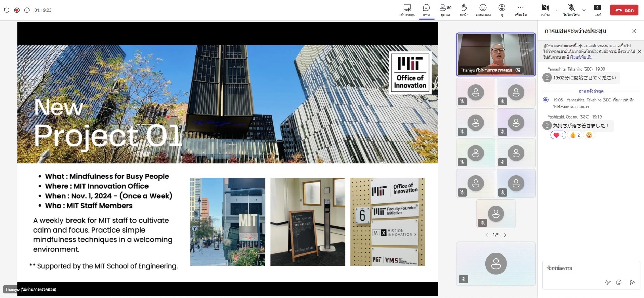Viewport: 644px width, 298px height.
Task: Toggle the camera (กล้อง) on
Action: [545, 10]
